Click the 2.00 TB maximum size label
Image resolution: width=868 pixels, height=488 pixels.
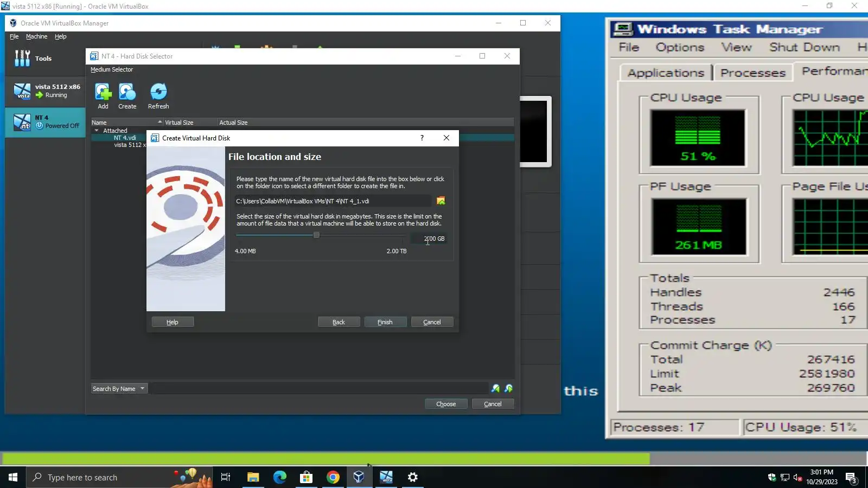[x=397, y=251]
